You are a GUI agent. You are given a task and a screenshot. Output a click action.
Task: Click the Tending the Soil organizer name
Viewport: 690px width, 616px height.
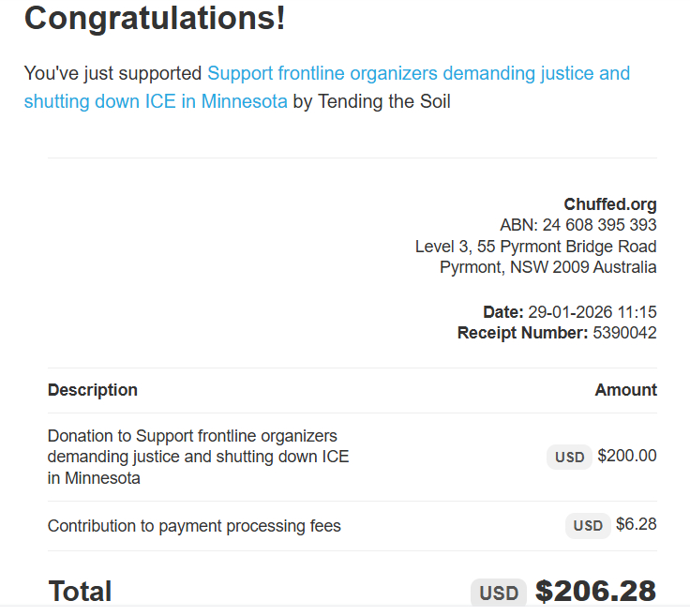pos(384,101)
